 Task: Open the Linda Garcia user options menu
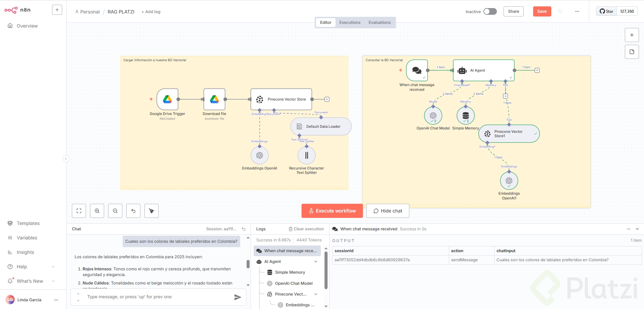pos(56,300)
